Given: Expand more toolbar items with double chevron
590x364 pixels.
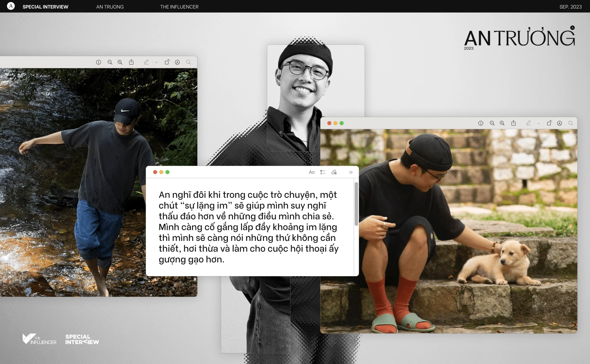Looking at the screenshot, I should pyautogui.click(x=351, y=172).
